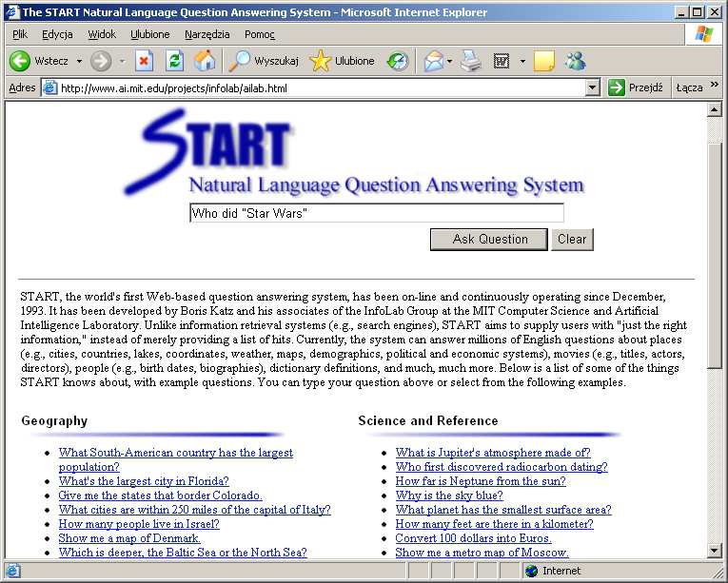Click the scrollbar up arrow
This screenshot has width=728, height=583.
click(x=714, y=109)
